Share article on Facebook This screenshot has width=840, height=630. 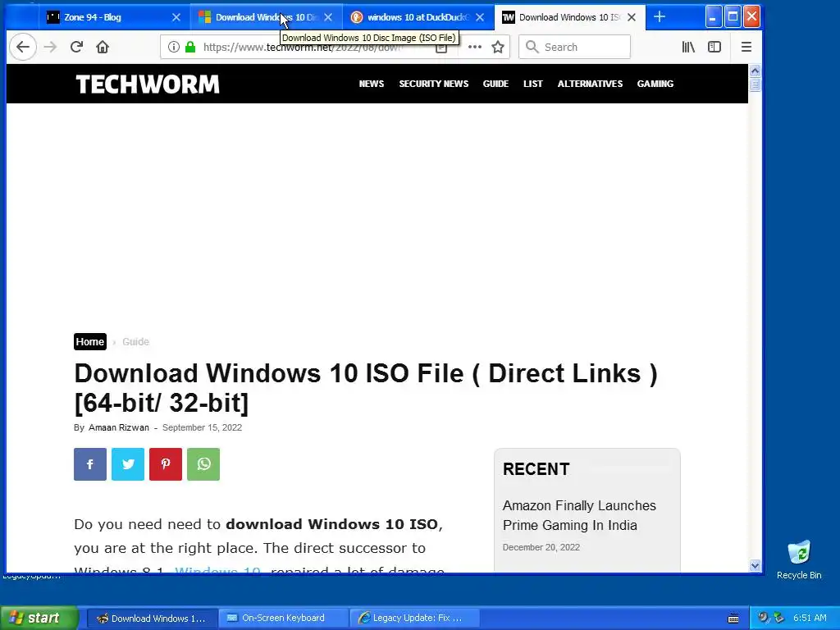point(90,464)
